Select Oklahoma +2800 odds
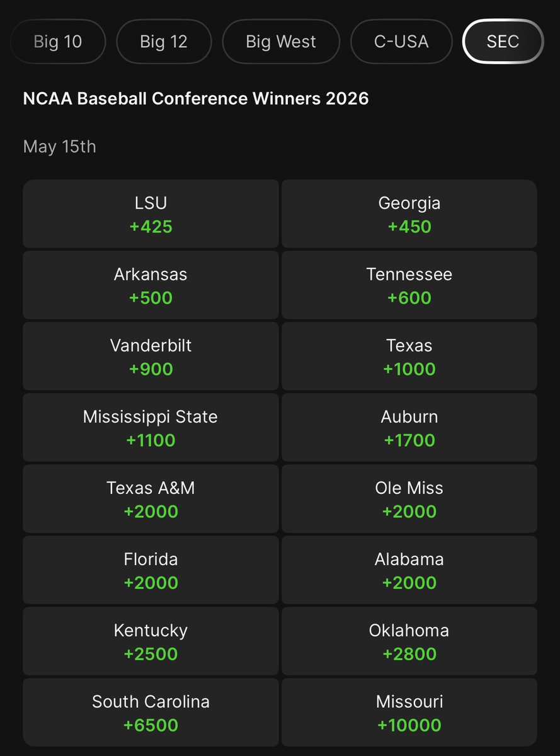Screen dimensions: 560x756 pyautogui.click(x=409, y=641)
